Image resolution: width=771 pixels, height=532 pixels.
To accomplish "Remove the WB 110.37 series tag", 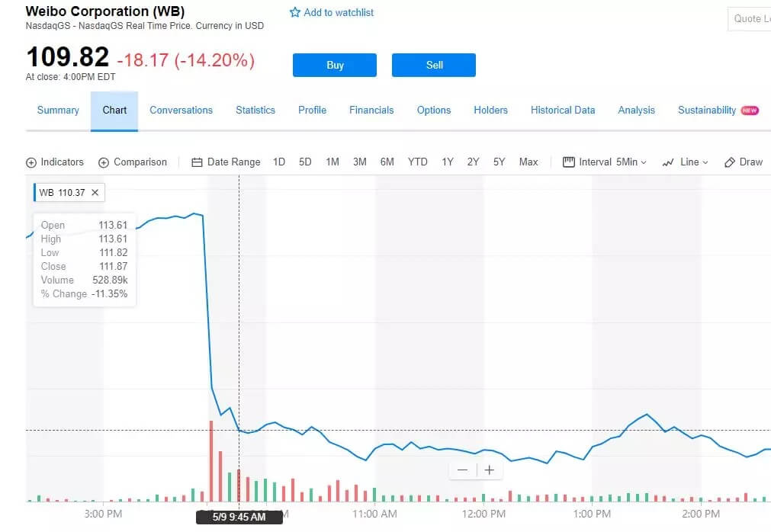I will [95, 193].
